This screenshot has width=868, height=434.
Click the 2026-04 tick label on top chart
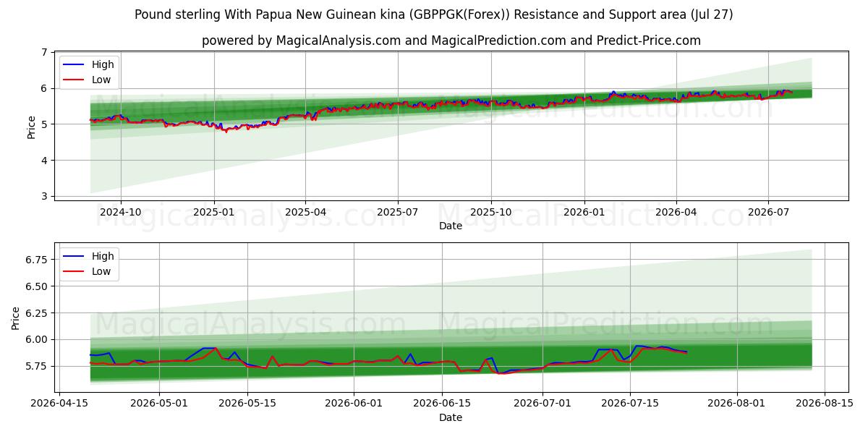676,212
